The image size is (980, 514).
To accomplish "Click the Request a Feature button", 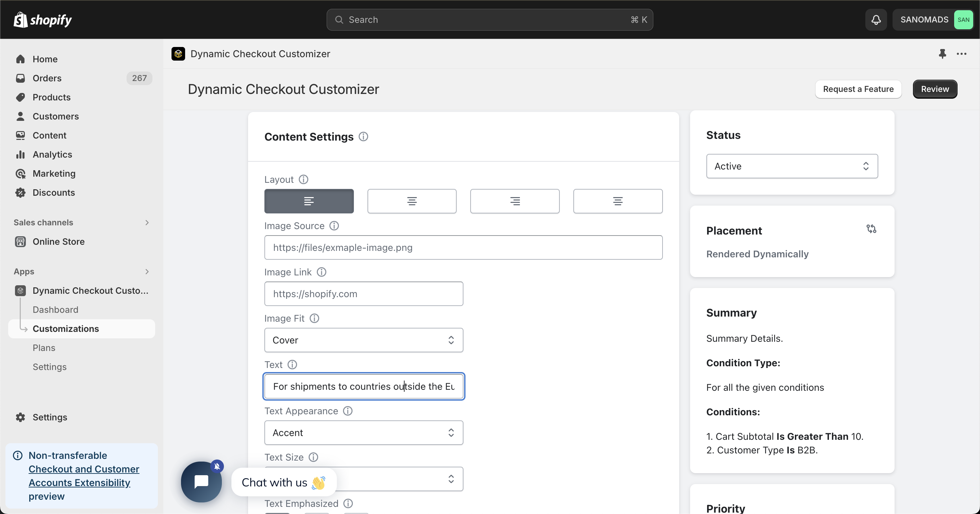I will click(x=858, y=89).
